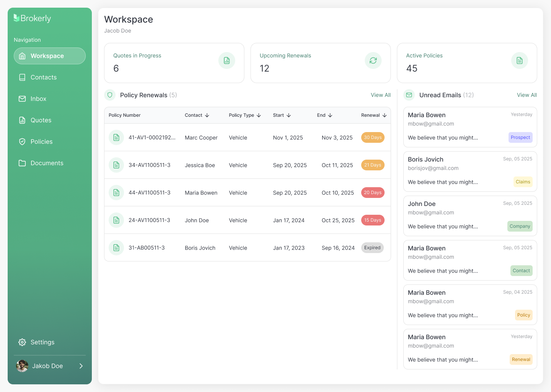Click the Expired renewal badge

coord(372,248)
